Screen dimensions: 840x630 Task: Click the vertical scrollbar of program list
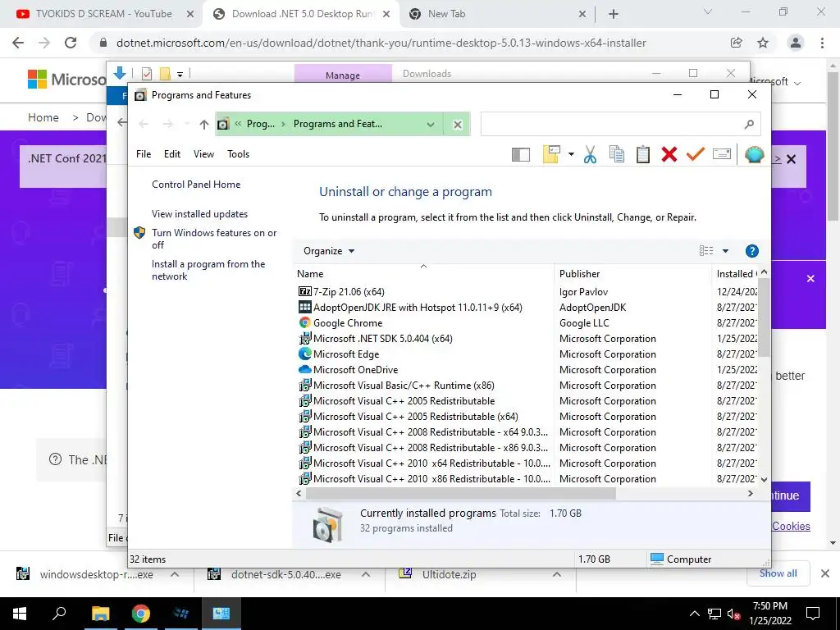tap(764, 317)
